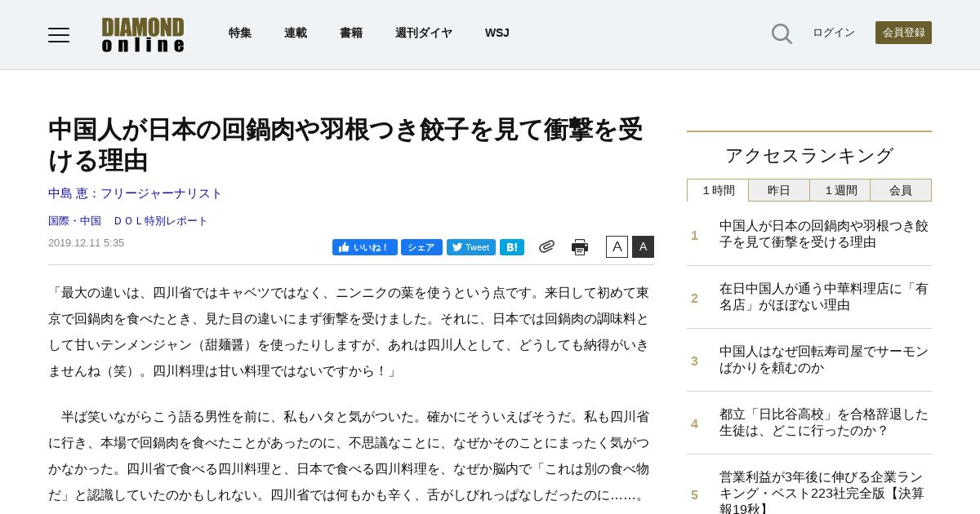Click the Facebook いいね！ like button
Image resolution: width=980 pixels, height=514 pixels.
click(365, 247)
